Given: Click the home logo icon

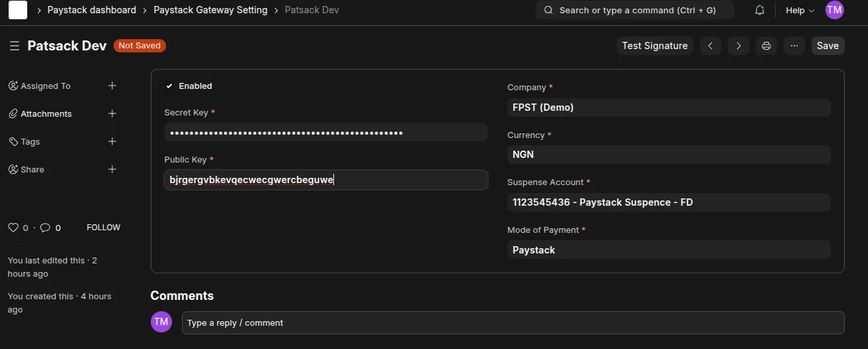Looking at the screenshot, I should [x=18, y=10].
